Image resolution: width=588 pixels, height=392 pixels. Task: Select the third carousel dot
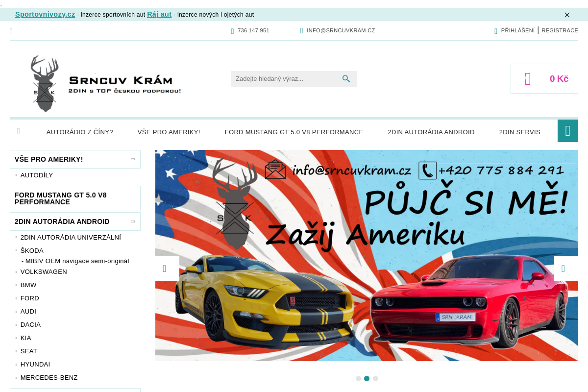pos(375,378)
